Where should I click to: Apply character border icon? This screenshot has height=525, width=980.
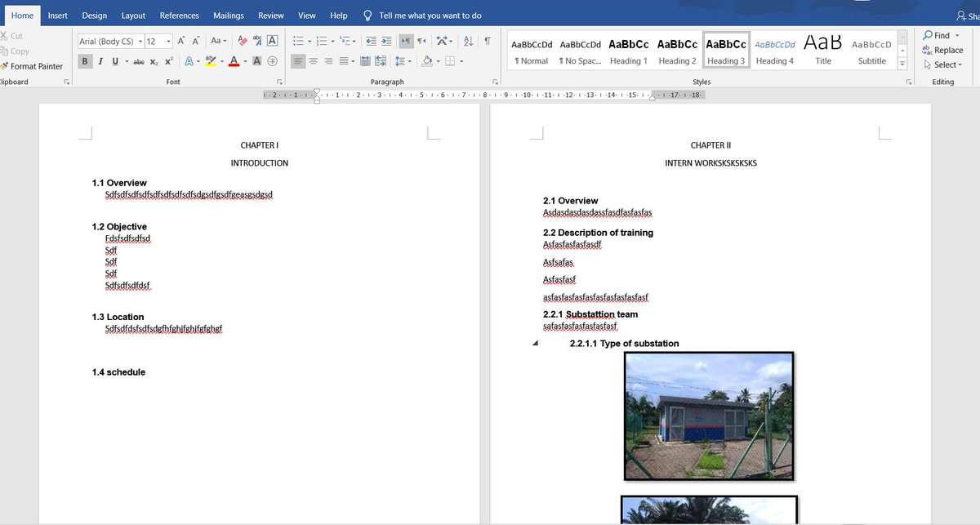272,41
